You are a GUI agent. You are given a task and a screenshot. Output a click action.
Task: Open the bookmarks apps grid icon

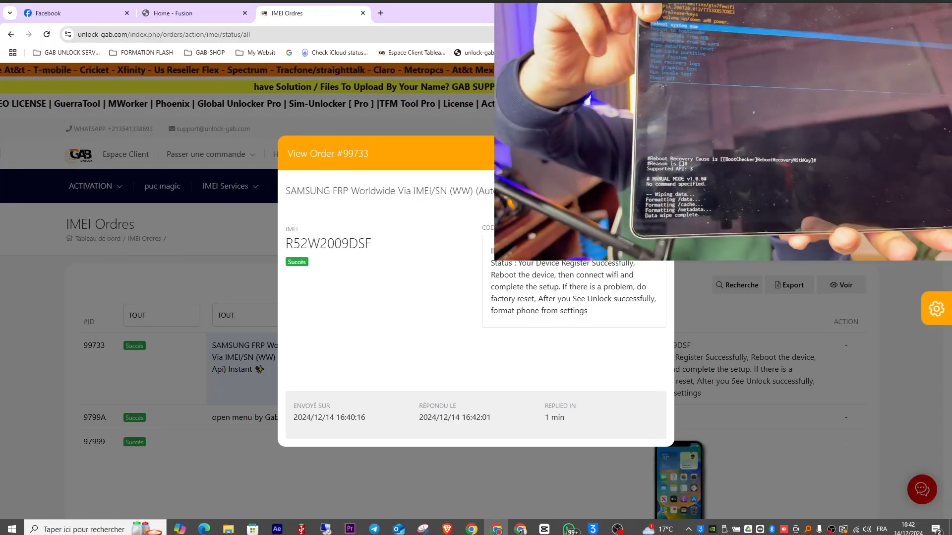[12, 53]
